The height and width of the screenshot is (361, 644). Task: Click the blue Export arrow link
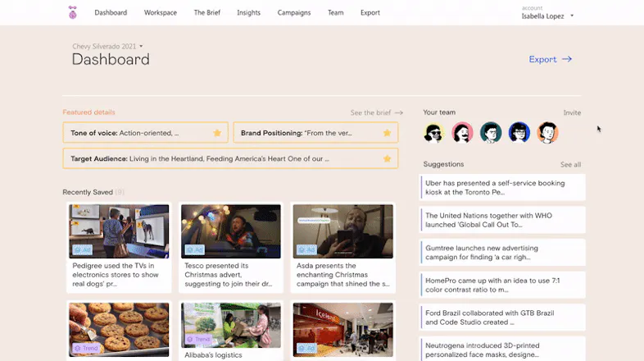pyautogui.click(x=551, y=59)
